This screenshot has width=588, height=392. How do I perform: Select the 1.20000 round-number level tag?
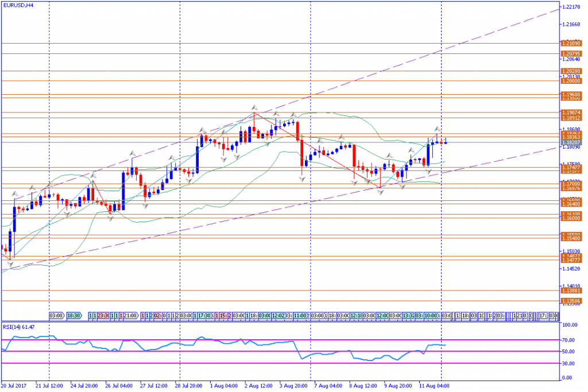tap(571, 81)
